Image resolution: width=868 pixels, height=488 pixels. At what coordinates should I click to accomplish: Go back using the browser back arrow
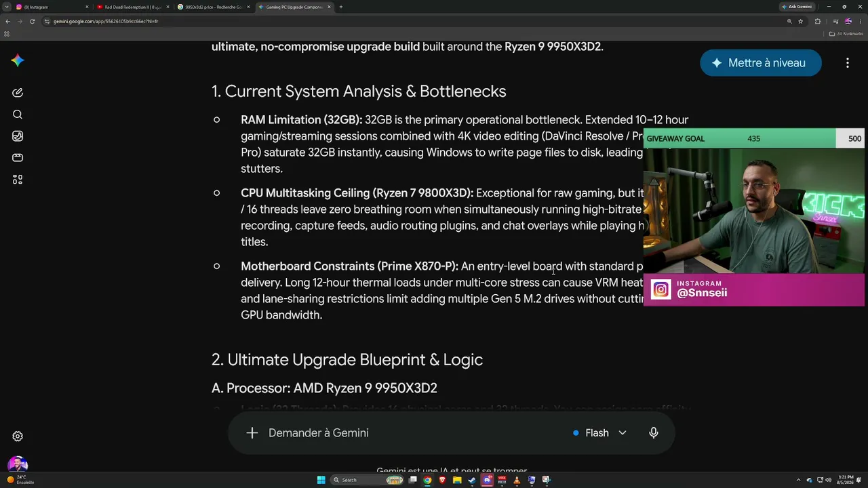(7, 22)
